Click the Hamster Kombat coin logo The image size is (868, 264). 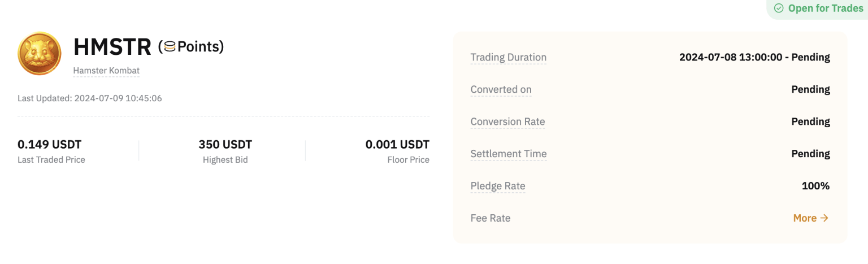pos(39,54)
